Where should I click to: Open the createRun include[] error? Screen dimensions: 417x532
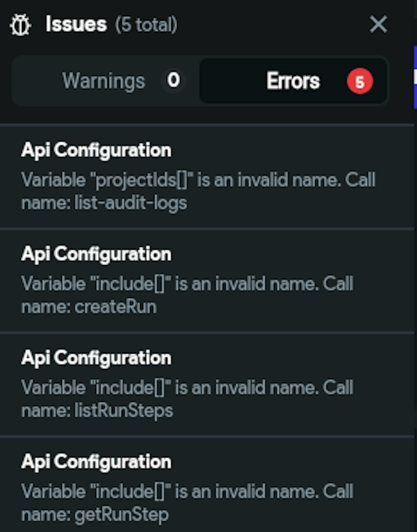click(x=207, y=281)
